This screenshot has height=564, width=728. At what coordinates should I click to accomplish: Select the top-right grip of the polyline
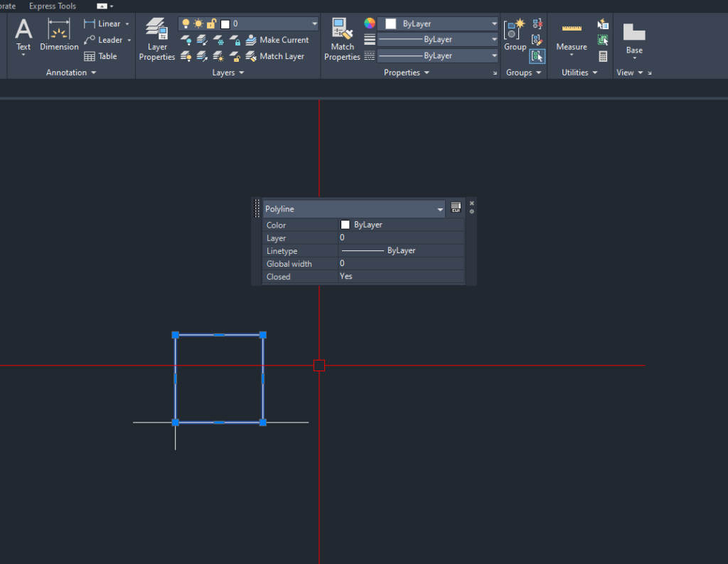263,335
